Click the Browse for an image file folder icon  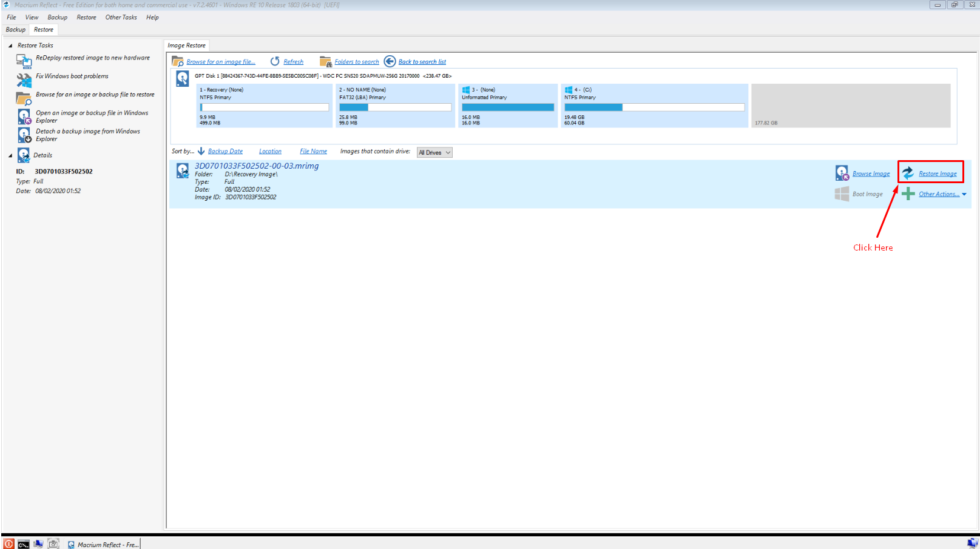point(178,61)
